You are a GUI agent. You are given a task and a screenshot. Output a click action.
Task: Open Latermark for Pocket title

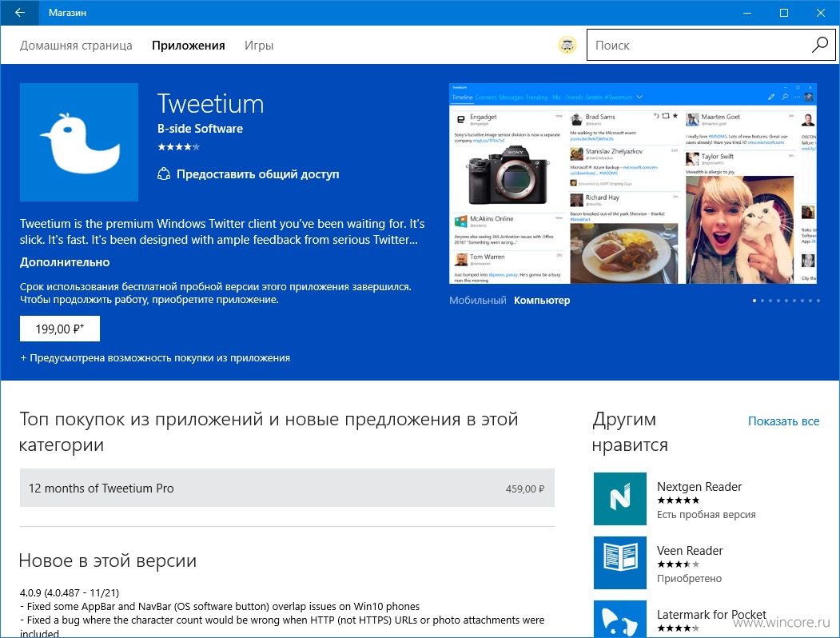711,615
